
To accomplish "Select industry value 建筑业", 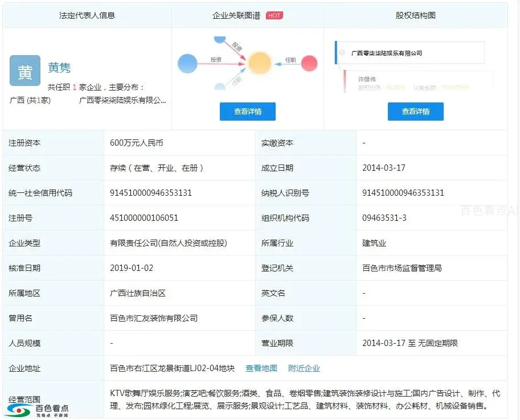I will (374, 243).
